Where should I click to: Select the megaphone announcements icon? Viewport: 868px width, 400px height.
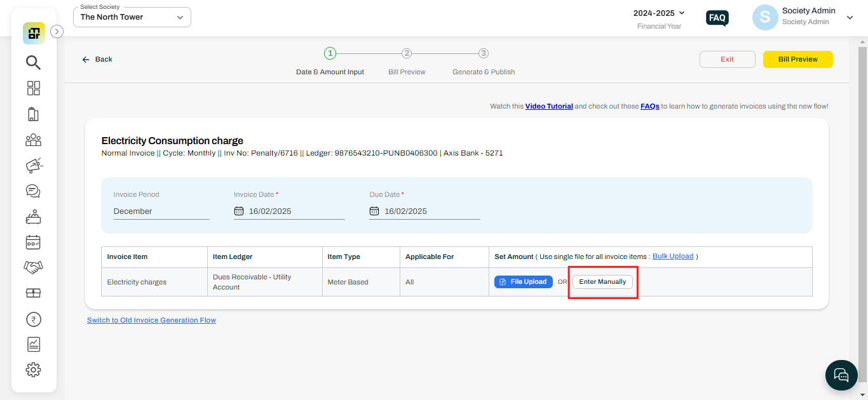click(33, 165)
